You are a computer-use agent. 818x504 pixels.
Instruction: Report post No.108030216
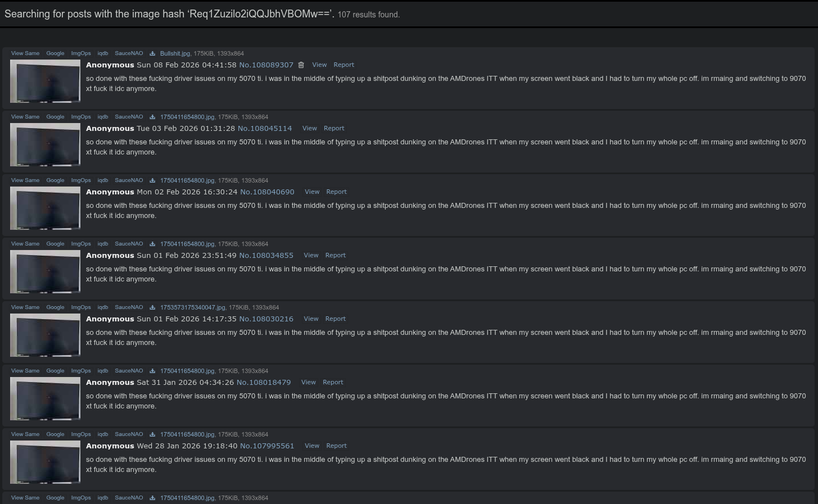coord(336,319)
